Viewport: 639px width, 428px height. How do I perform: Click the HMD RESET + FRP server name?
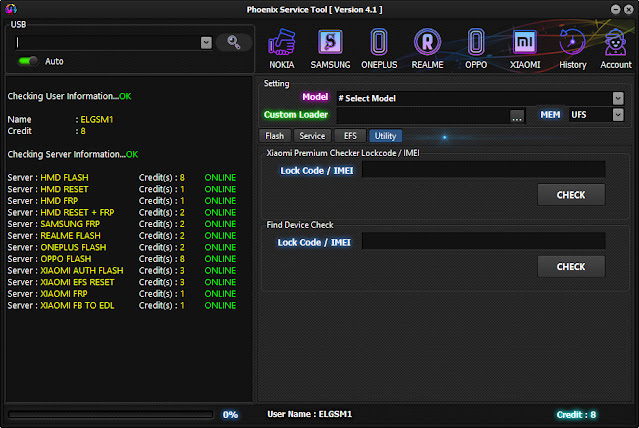(x=77, y=212)
